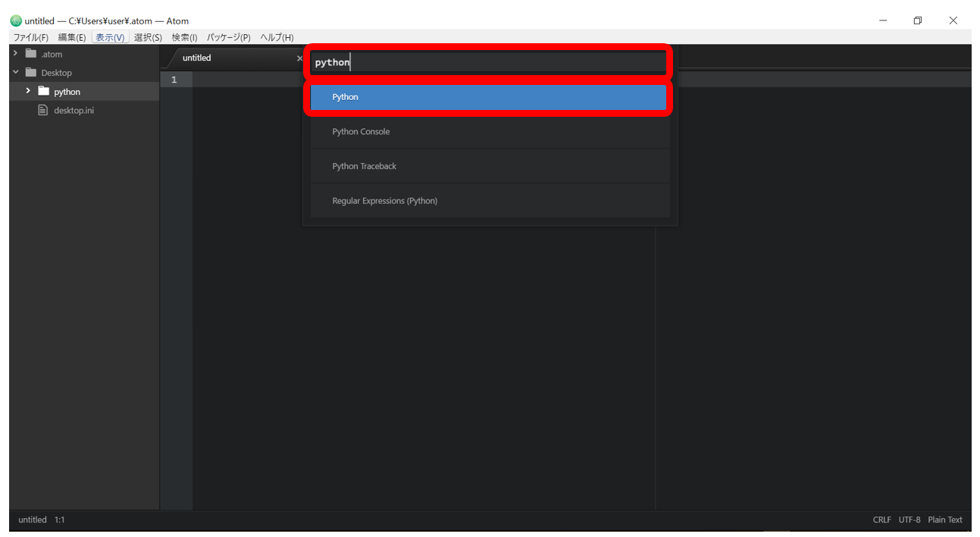The height and width of the screenshot is (537, 980).
Task: Open the ファイル(F) menu
Action: pyautogui.click(x=30, y=38)
